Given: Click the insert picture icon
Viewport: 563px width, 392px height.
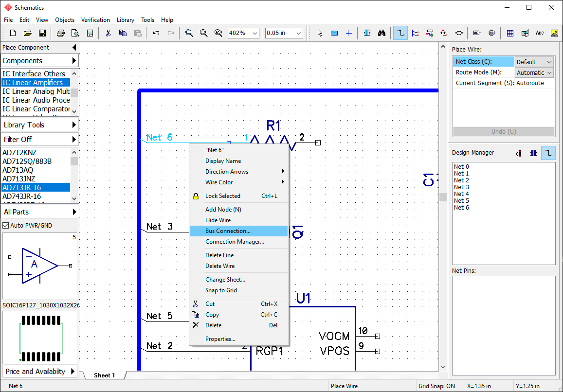Looking at the screenshot, I should click(554, 33).
